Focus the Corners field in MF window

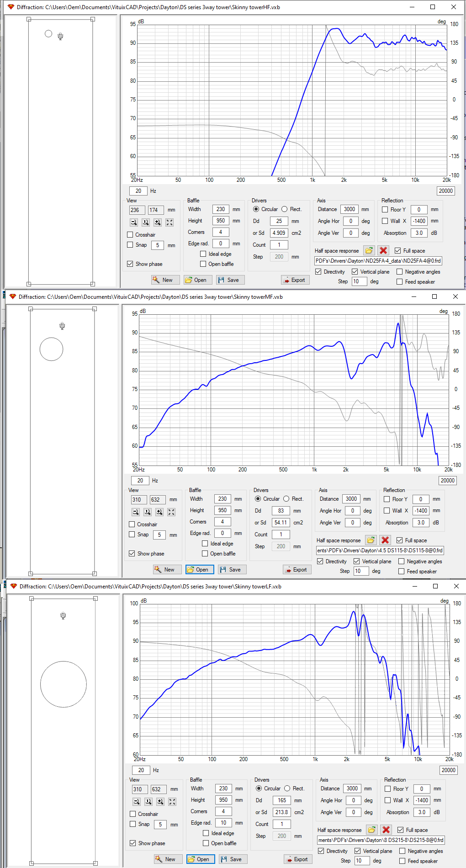223,522
